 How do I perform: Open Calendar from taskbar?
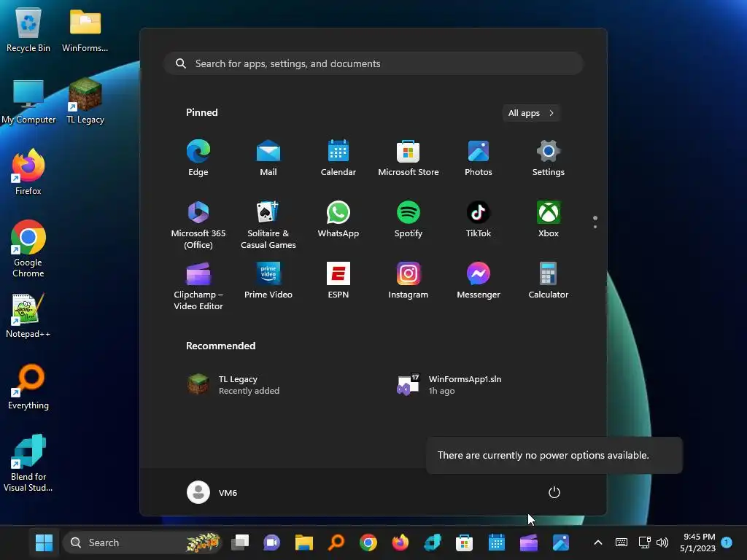tap(496, 542)
